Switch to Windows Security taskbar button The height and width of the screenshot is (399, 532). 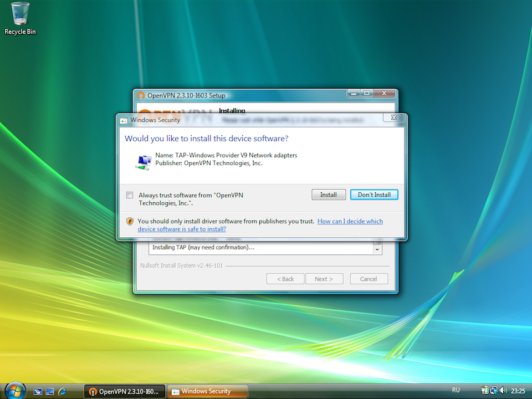(208, 392)
